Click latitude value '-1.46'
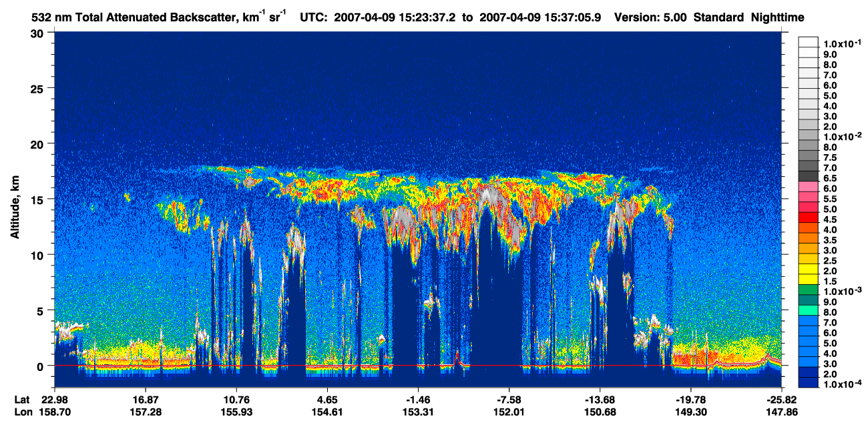The width and height of the screenshot is (868, 445). point(418,399)
